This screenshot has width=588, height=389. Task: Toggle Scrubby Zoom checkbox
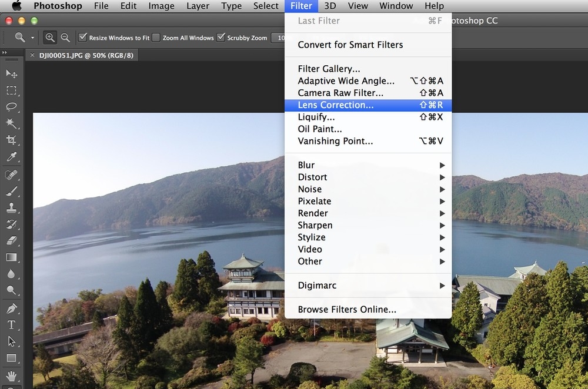(221, 37)
